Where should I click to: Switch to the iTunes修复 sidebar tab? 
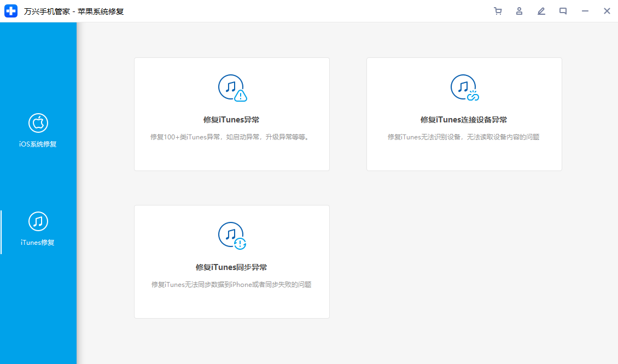[x=38, y=230]
